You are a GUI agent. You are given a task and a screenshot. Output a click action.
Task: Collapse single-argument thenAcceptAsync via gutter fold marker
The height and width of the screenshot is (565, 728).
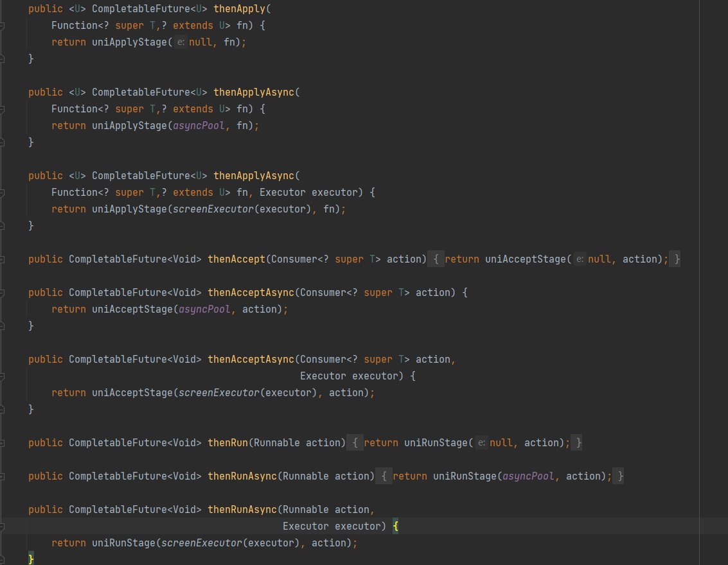(3, 293)
